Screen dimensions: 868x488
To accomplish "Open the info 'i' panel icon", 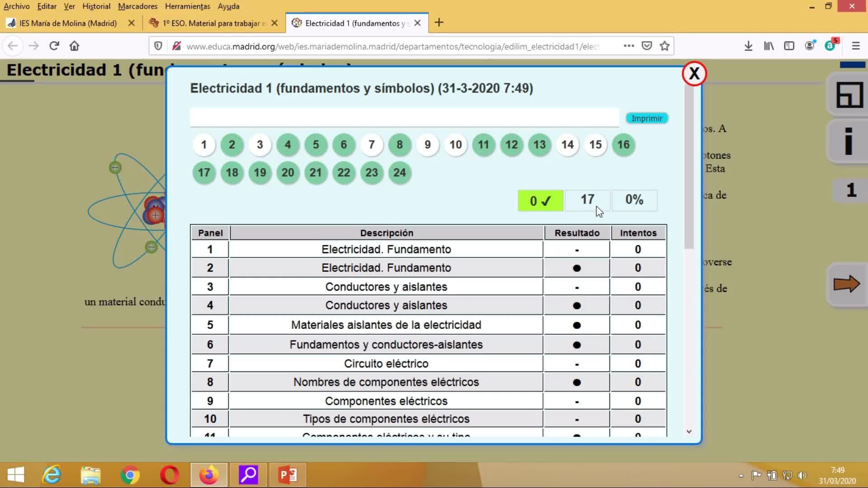I will click(x=849, y=141).
